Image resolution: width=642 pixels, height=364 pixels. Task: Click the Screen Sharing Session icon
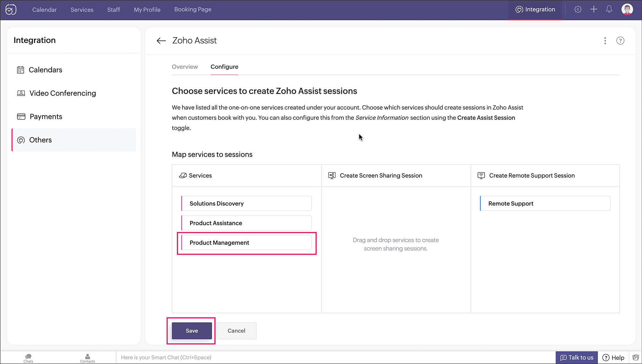332,175
